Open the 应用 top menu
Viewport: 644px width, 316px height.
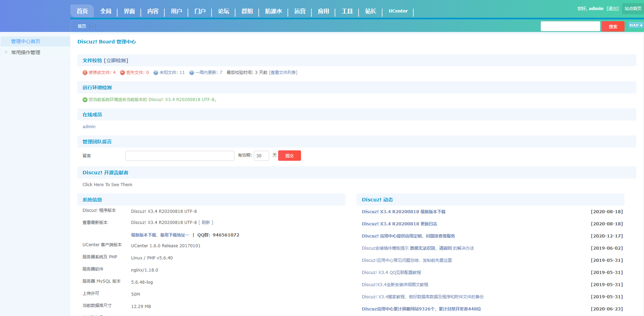click(x=324, y=11)
